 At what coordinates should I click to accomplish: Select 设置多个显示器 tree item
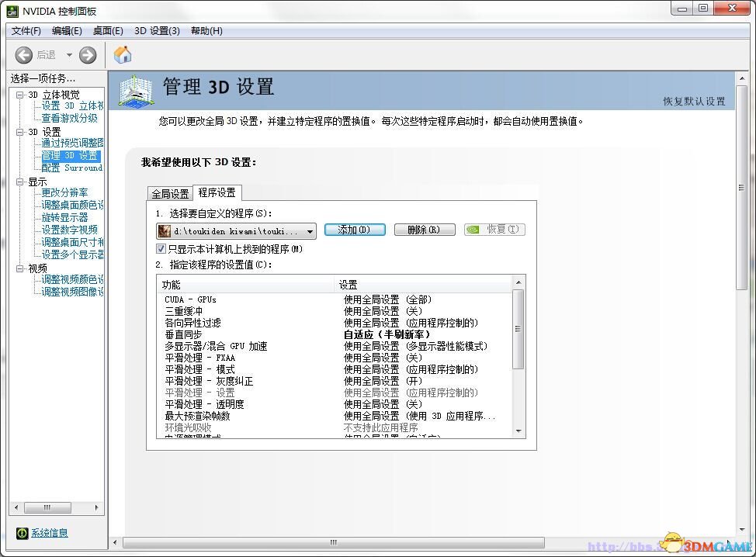point(72,255)
